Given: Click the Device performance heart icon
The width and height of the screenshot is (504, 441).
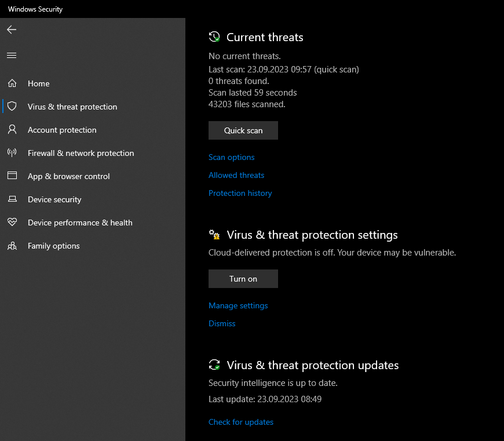Looking at the screenshot, I should (x=12, y=222).
